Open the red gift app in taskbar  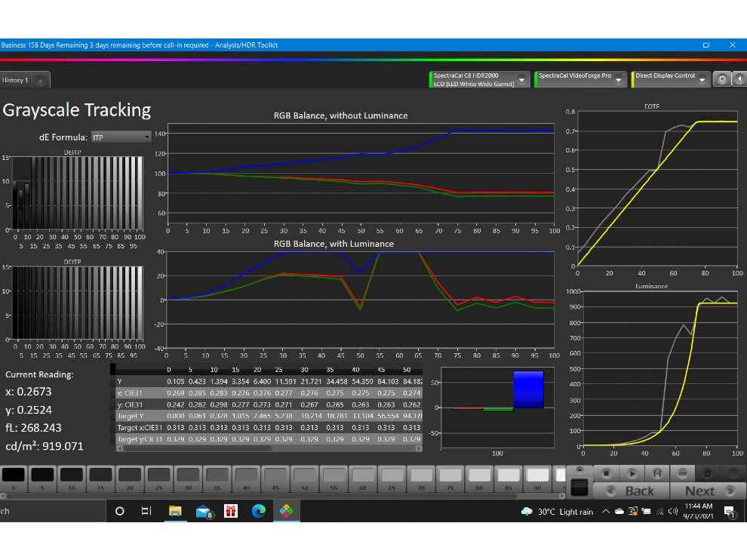pos(231,511)
